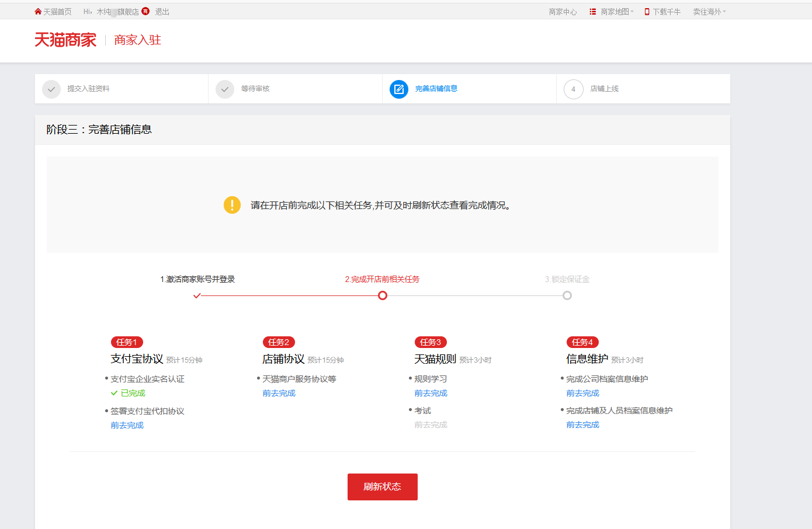Open 商家中心 link
Screen dimensions: 812x529
pyautogui.click(x=563, y=12)
